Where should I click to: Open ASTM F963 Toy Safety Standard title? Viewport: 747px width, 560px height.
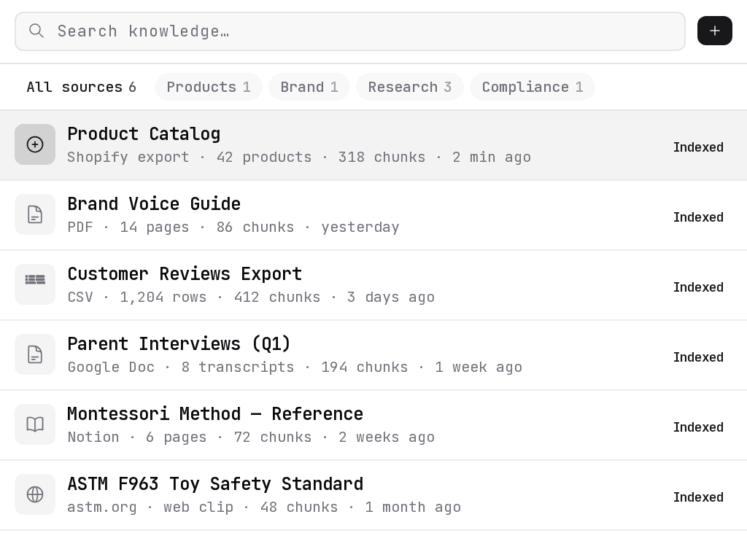point(215,484)
